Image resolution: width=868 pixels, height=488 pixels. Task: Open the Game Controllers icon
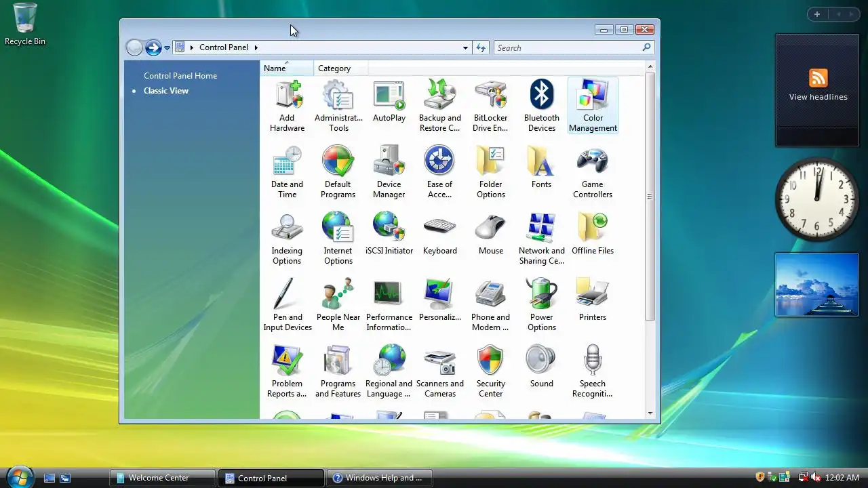pyautogui.click(x=593, y=172)
